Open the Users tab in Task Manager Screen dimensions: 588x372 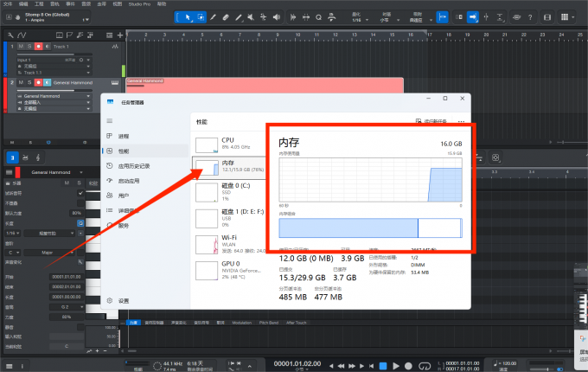coord(145,196)
